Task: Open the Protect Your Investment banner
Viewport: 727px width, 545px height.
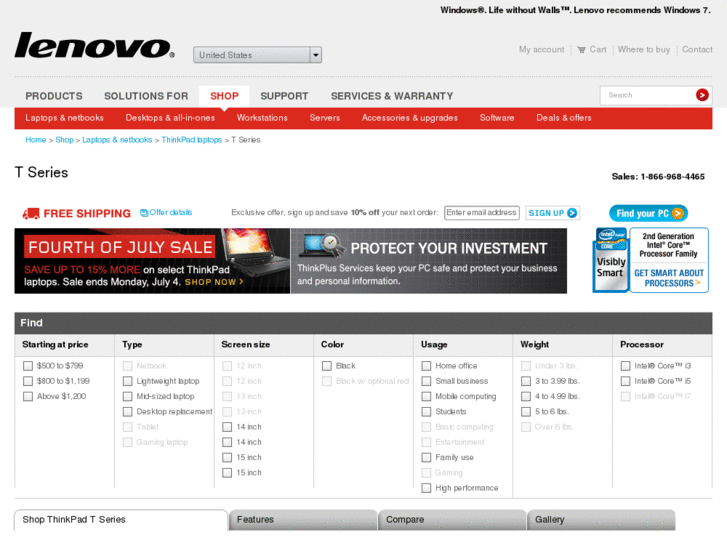Action: 428,261
